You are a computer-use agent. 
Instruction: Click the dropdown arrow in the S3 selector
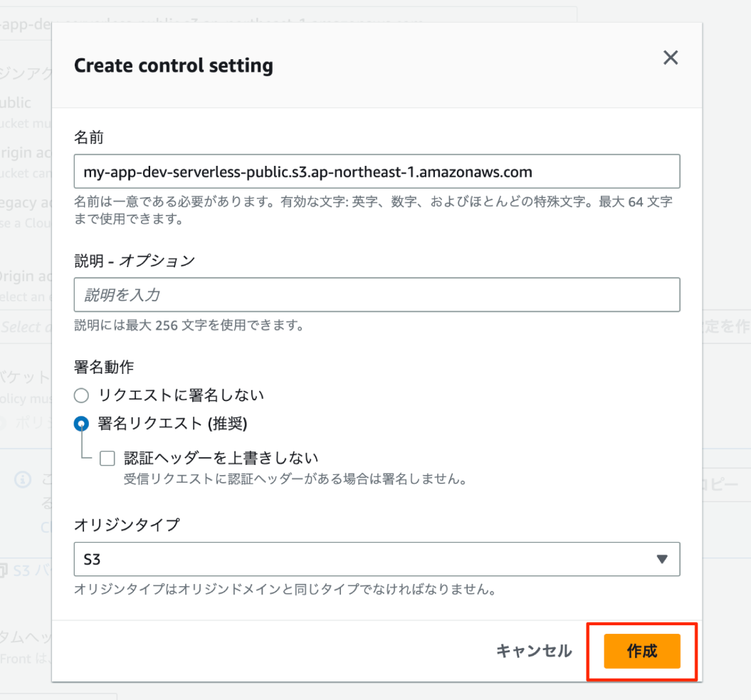click(662, 559)
